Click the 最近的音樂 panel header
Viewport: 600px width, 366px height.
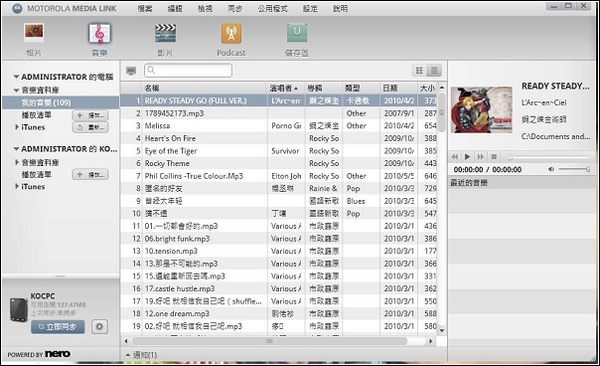point(523,183)
